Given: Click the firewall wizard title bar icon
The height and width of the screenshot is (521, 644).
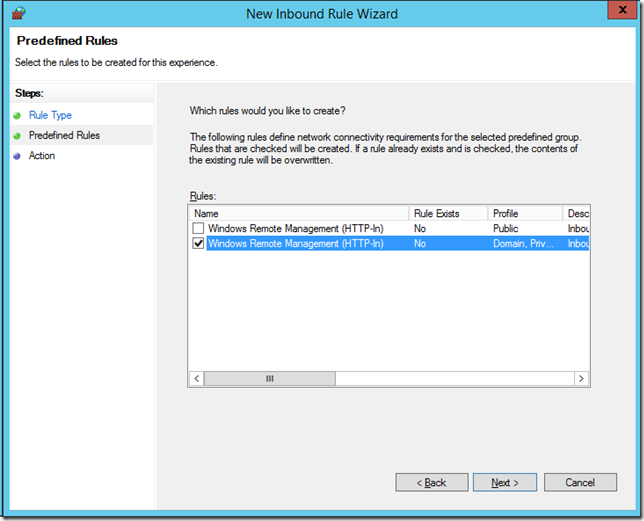Looking at the screenshot, I should pos(17,12).
